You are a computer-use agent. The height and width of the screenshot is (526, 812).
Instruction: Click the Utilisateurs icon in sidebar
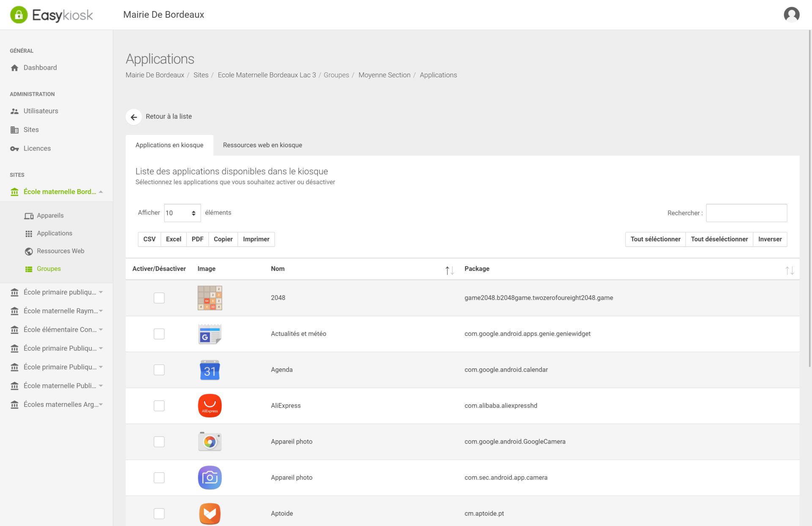coord(14,111)
